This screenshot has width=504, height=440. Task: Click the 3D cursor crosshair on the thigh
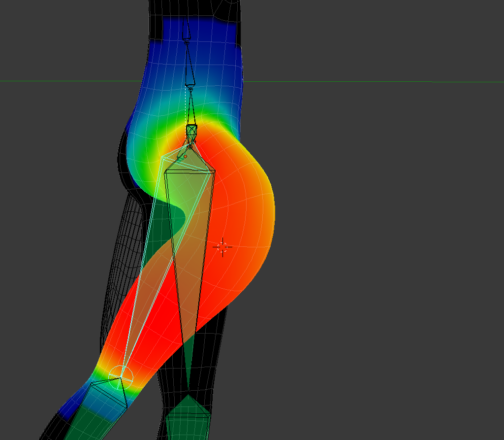[x=222, y=247]
